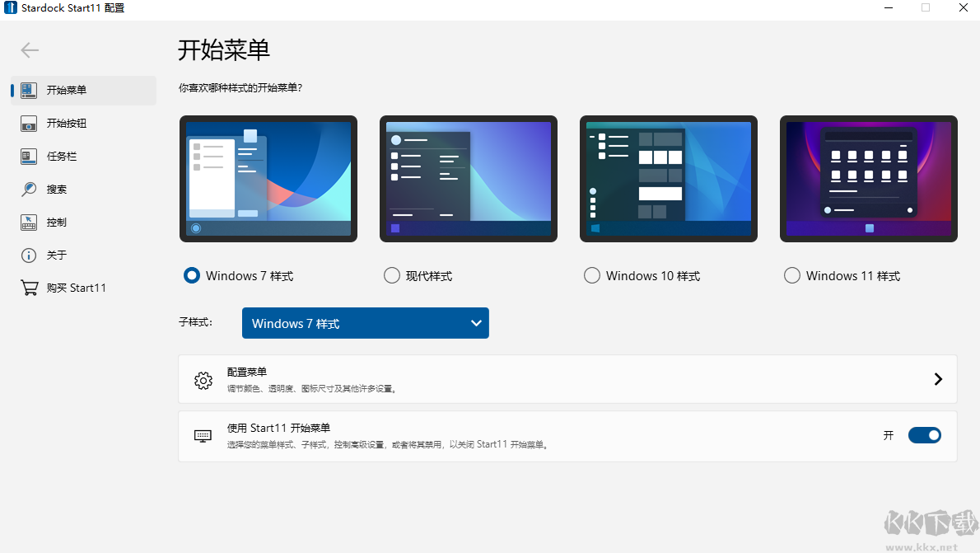980x553 pixels.
Task: Click the Windows 11 样式 preview image
Action: click(868, 179)
